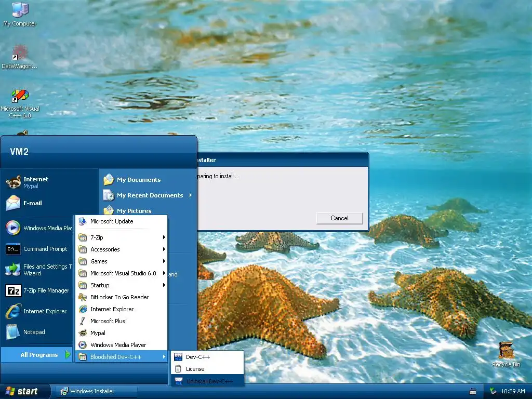
Task: Launch Dev-C++ from submenu
Action: [x=207, y=357]
